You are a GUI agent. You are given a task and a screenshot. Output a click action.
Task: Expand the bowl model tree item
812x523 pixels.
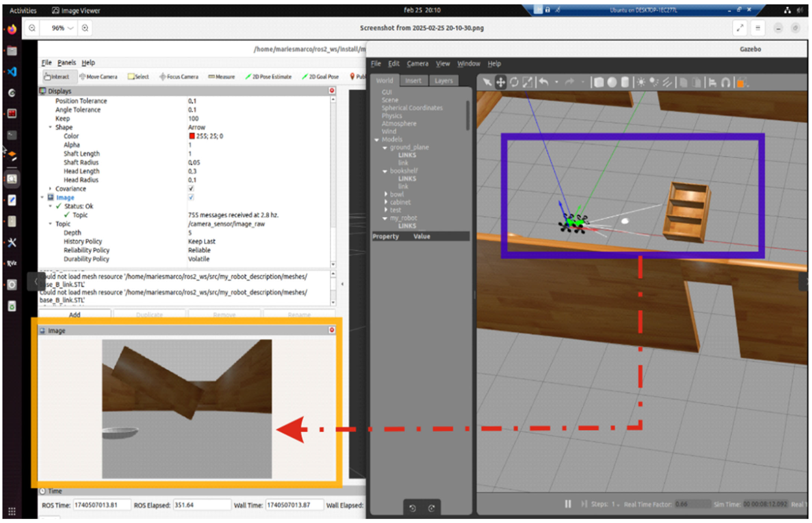pyautogui.click(x=386, y=194)
